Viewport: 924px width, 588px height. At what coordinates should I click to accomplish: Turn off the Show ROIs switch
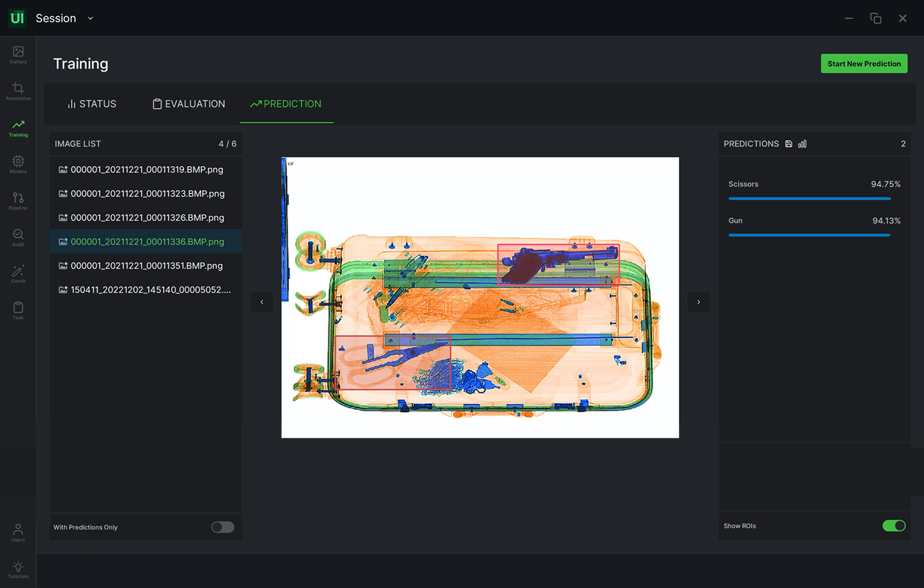click(x=894, y=526)
